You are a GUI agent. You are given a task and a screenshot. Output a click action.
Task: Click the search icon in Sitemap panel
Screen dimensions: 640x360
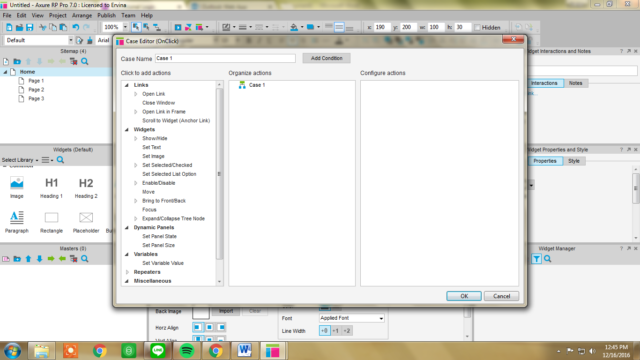[x=84, y=62]
